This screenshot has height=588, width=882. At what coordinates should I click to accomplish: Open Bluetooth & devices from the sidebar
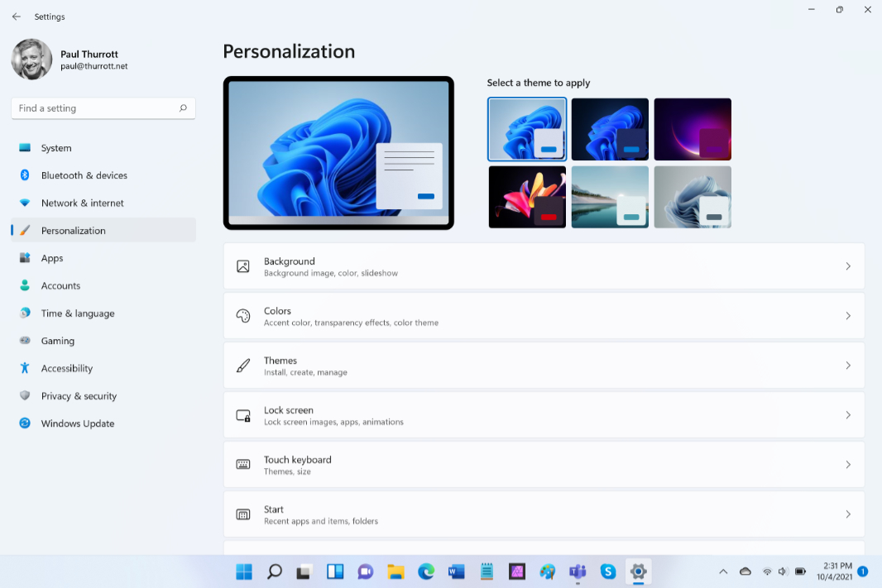[84, 175]
